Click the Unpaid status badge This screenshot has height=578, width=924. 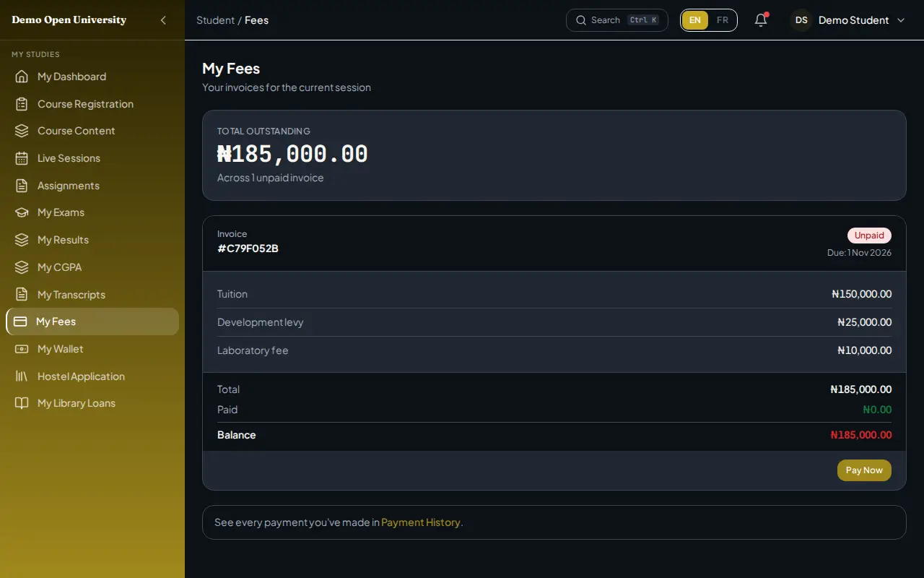869,236
